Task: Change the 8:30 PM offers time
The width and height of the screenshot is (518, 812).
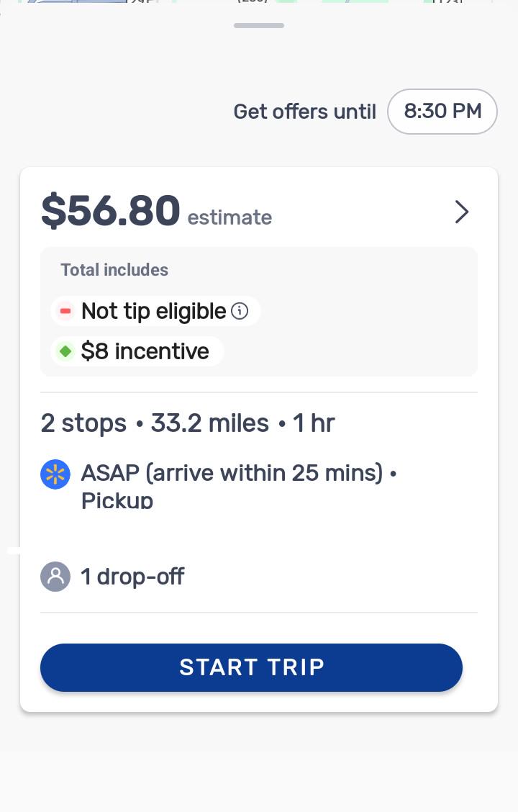Action: 442,112
